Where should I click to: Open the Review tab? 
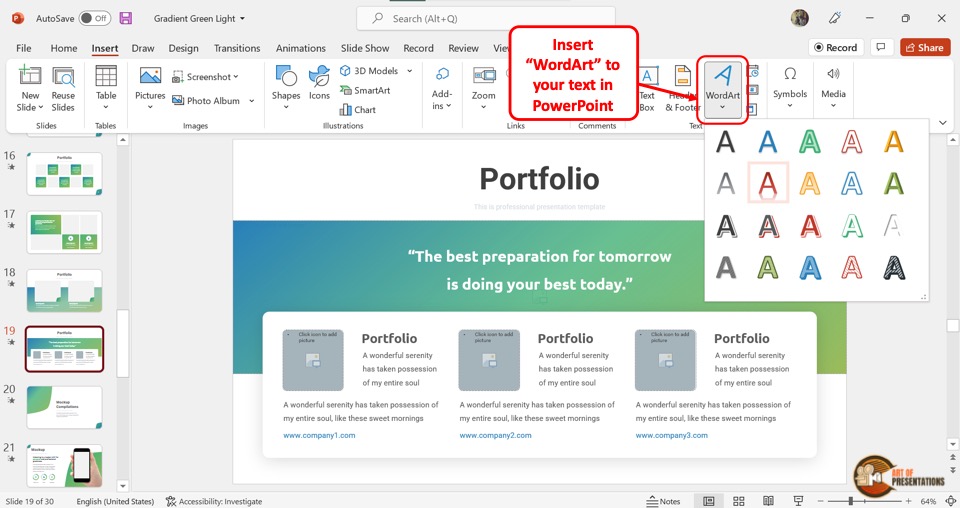(463, 48)
